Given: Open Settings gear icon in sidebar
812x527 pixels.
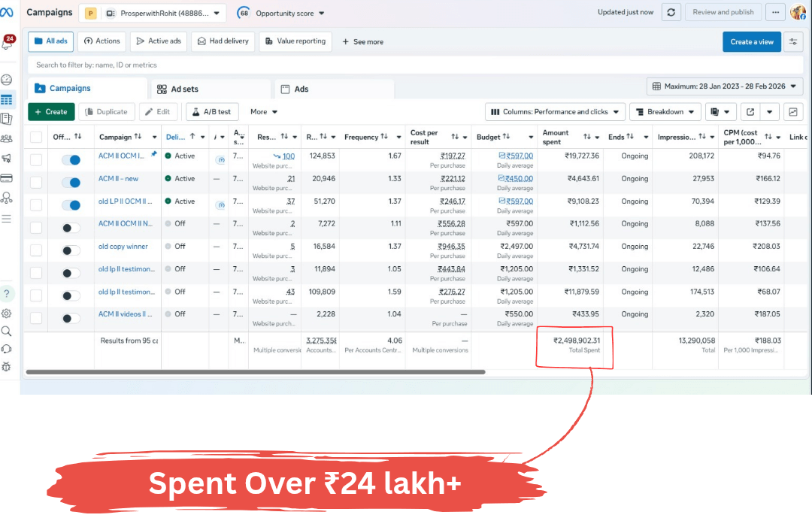Looking at the screenshot, I should pos(7,313).
